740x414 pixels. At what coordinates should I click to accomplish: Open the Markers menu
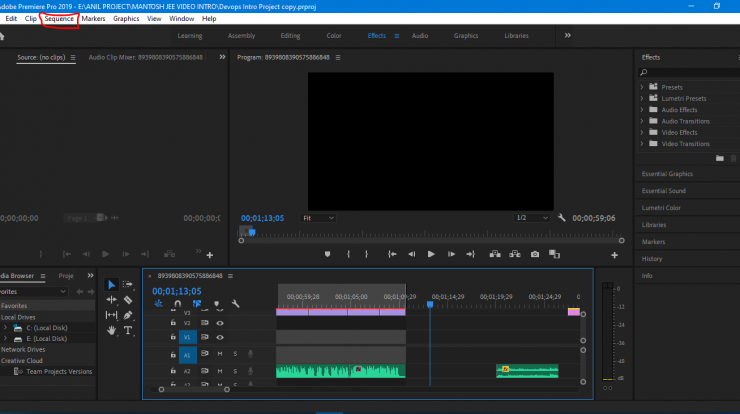click(93, 19)
